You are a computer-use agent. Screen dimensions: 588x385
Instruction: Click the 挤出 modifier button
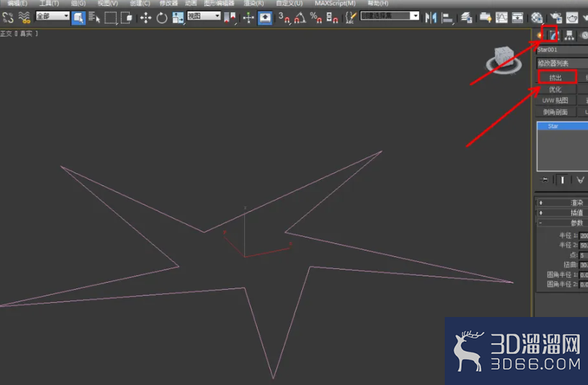[555, 77]
